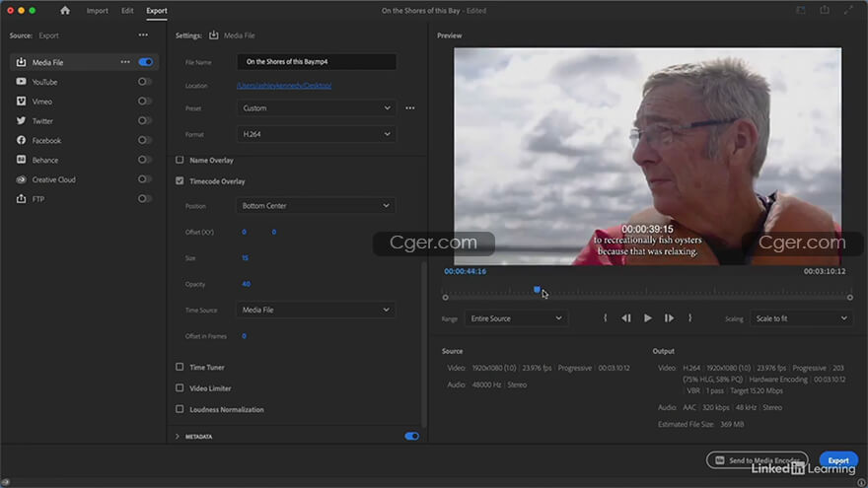Switch to the Import tab

click(97, 11)
